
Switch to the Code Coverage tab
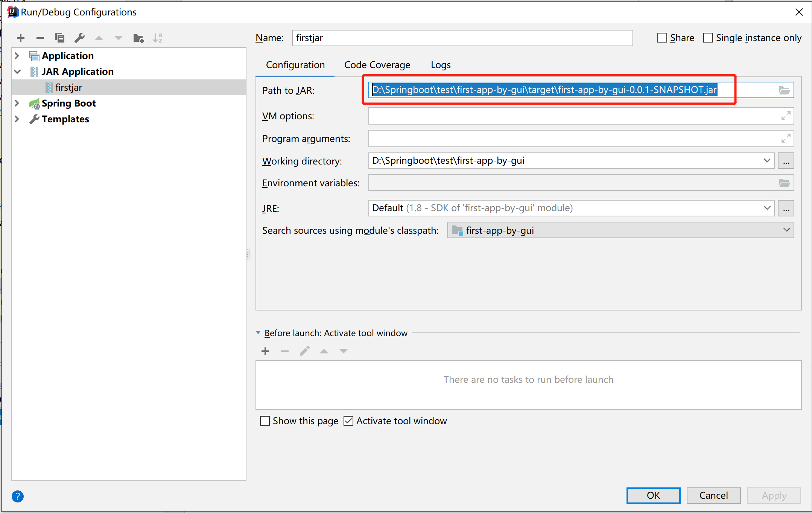377,65
